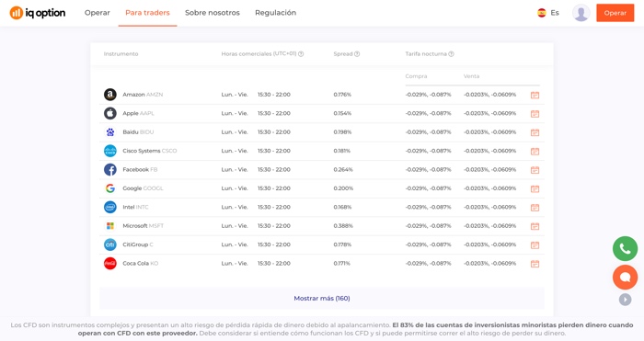Select the CitiGroup C instrument name

click(138, 244)
